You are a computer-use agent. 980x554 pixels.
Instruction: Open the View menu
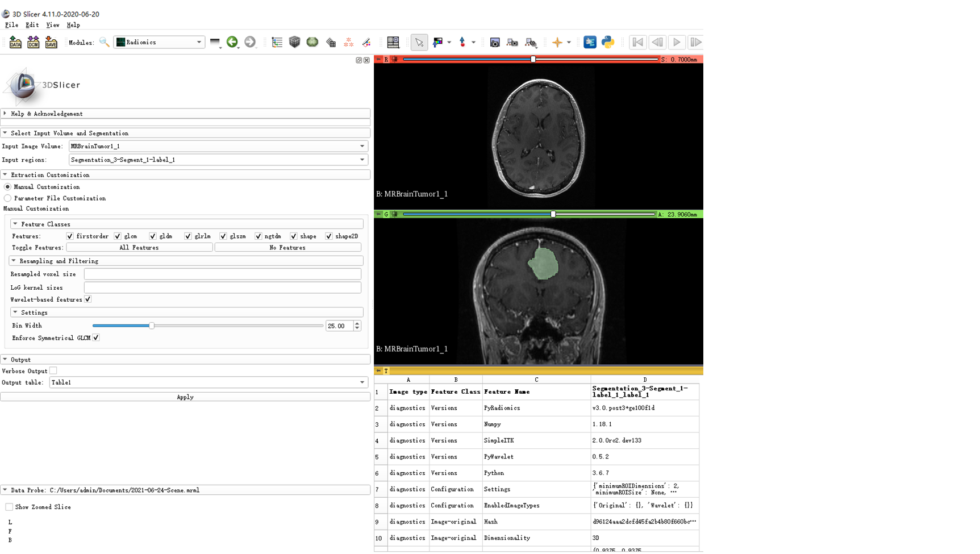pyautogui.click(x=52, y=25)
